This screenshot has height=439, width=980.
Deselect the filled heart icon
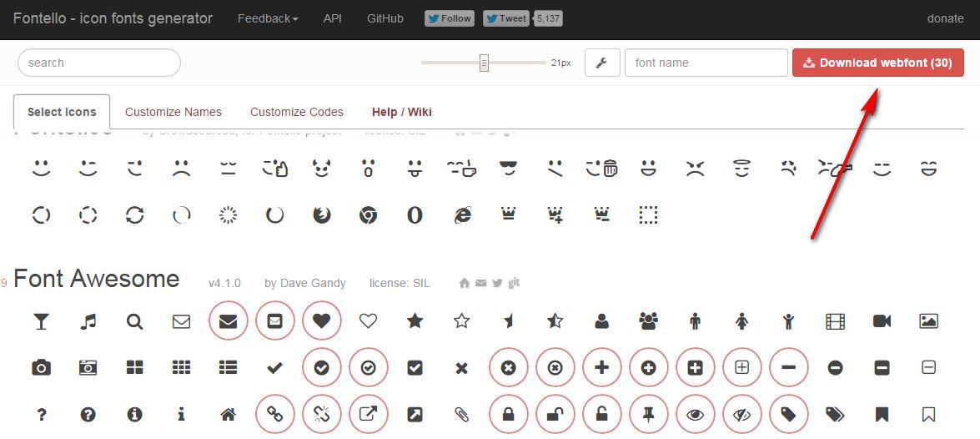[x=321, y=321]
